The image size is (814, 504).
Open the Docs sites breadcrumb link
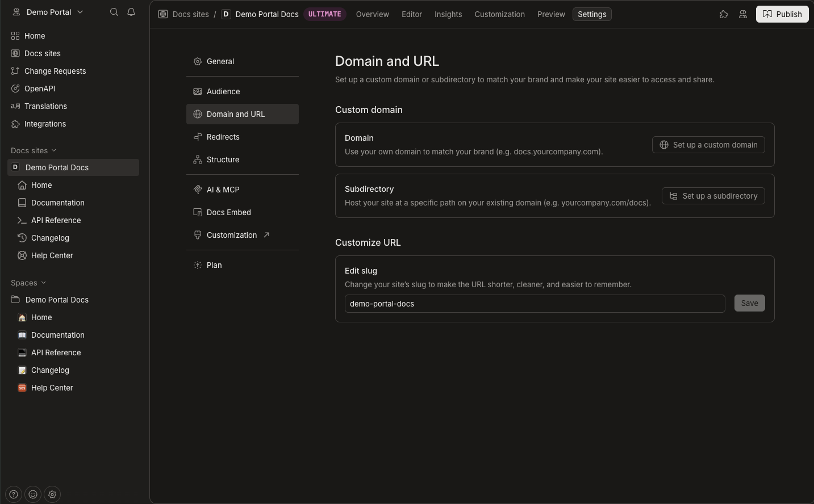coord(183,14)
